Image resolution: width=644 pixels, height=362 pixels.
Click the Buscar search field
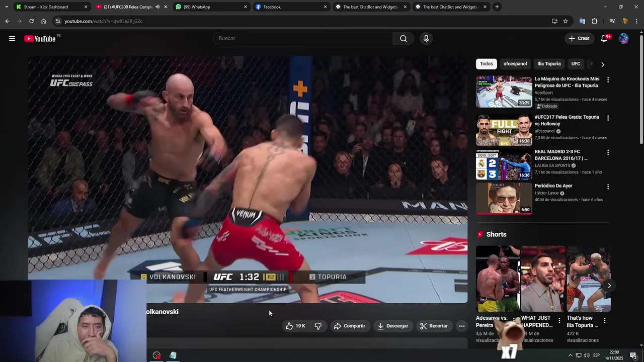pos(303,39)
